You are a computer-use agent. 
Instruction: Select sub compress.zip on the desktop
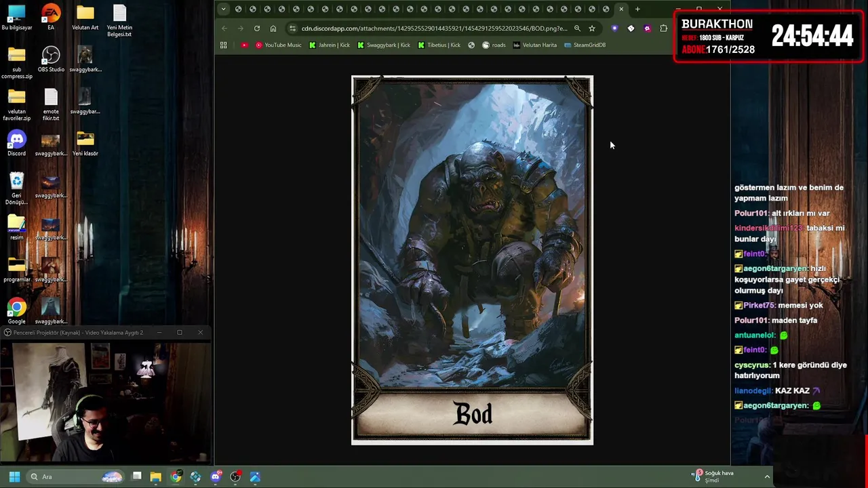[x=16, y=63]
